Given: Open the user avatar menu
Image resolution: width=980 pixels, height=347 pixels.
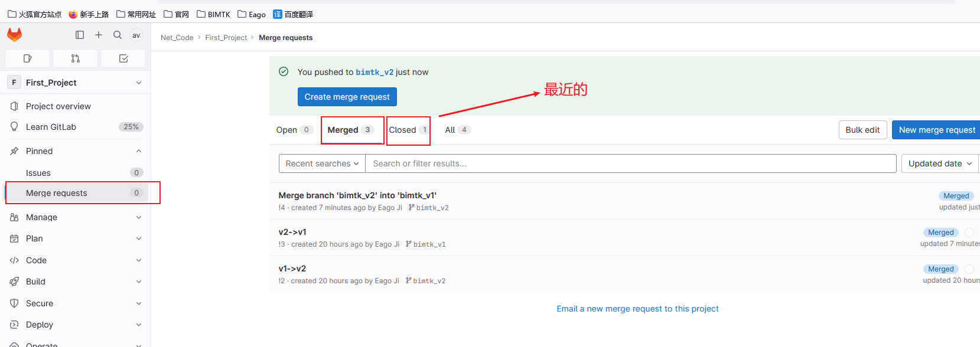Looking at the screenshot, I should (x=136, y=35).
